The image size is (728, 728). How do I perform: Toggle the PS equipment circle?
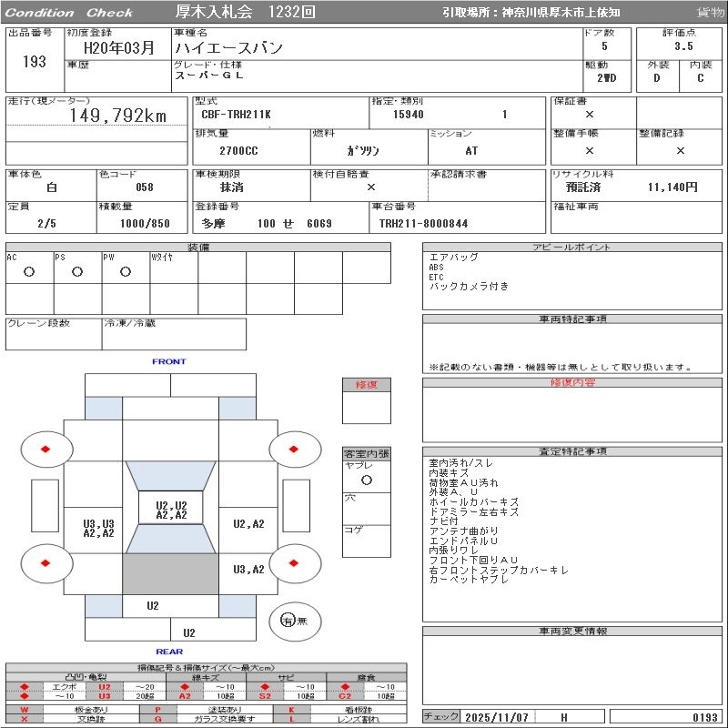77,272
